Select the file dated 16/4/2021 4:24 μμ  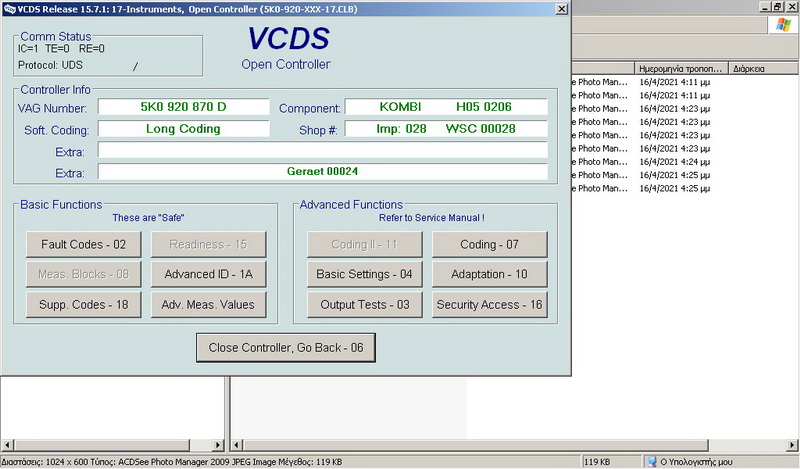pyautogui.click(x=674, y=162)
